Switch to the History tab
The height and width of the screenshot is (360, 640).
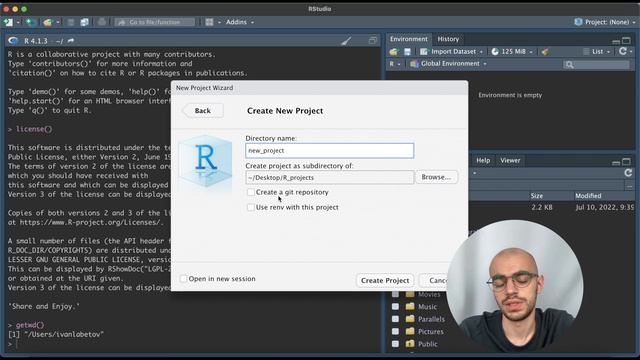tap(448, 39)
